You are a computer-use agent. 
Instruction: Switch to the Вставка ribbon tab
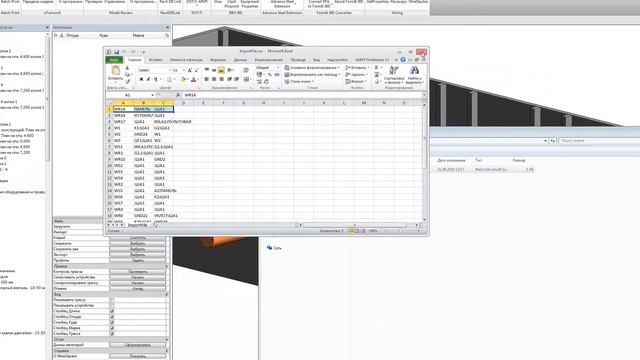click(x=156, y=60)
